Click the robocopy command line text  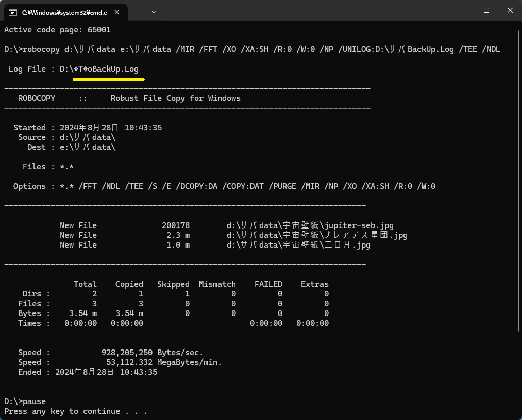pos(252,49)
